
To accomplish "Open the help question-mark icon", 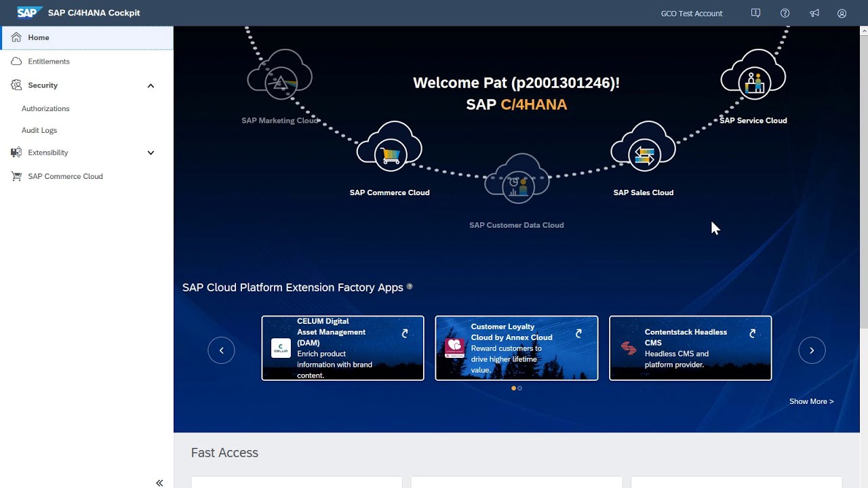I will (785, 13).
